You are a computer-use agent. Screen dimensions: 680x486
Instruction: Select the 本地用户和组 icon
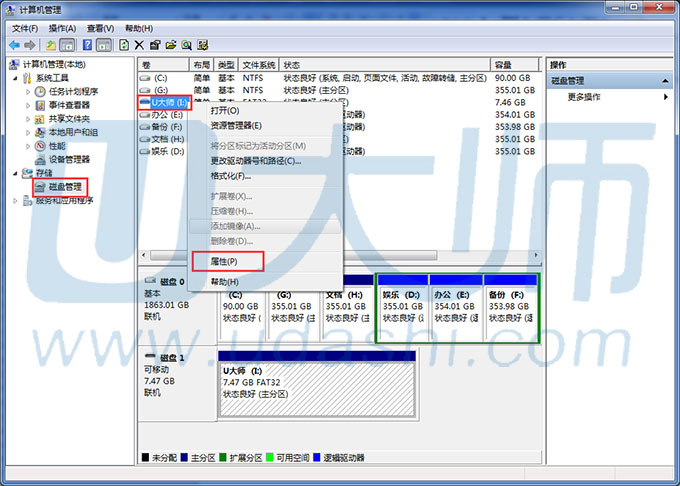(40, 132)
